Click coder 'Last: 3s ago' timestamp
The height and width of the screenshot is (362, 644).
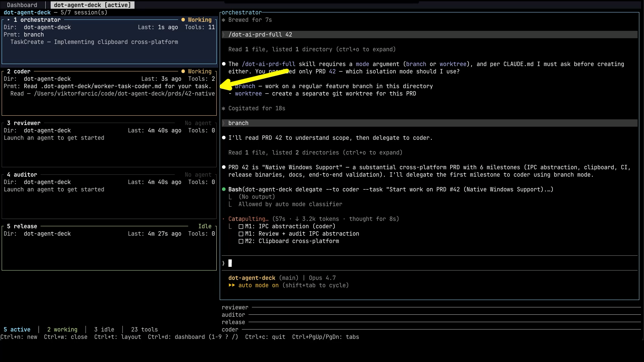point(161,79)
